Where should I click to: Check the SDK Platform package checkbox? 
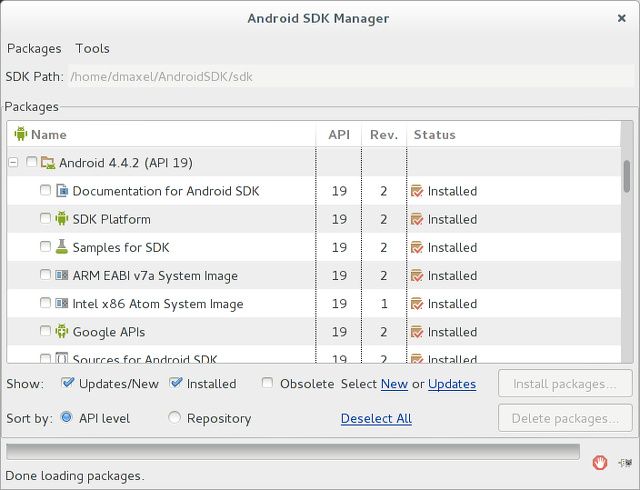click(x=45, y=219)
